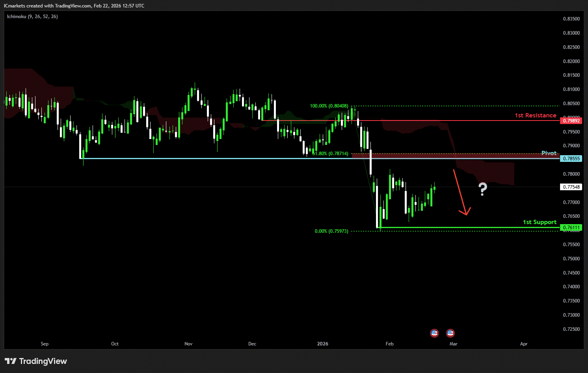Click the current price 0.77548 label
The height and width of the screenshot is (373, 588).
coord(571,187)
